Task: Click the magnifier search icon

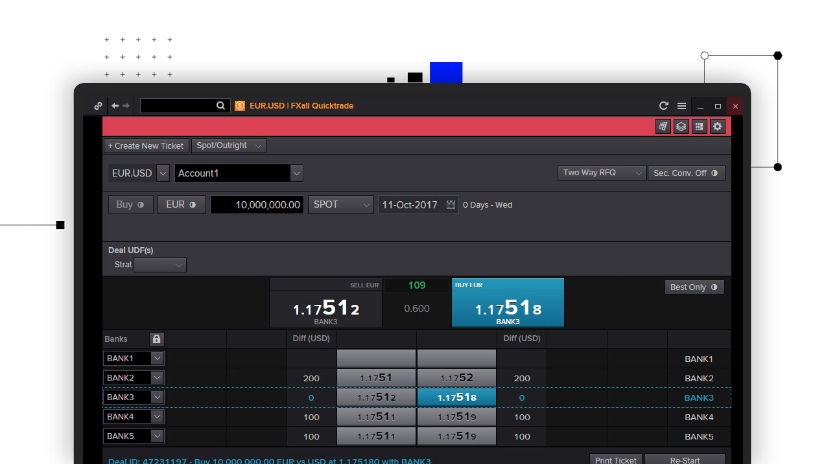Action: click(220, 106)
